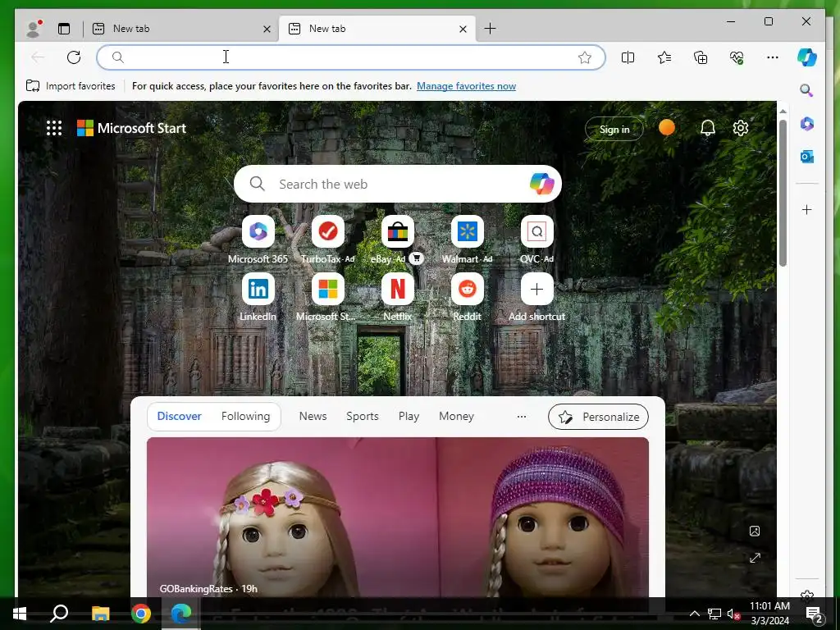
Task: Focus the address bar
Action: point(351,57)
